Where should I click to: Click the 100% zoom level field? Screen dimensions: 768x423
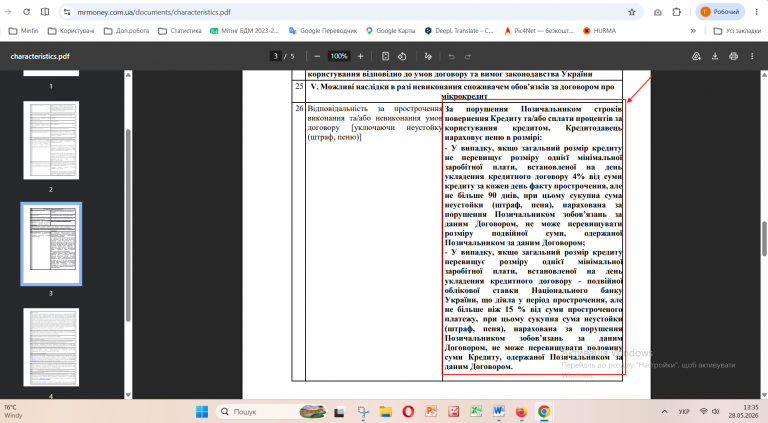pos(338,56)
